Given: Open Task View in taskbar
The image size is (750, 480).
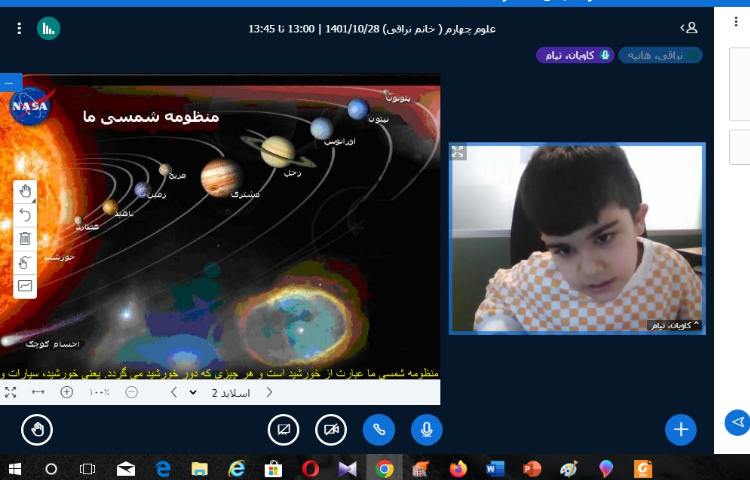Looking at the screenshot, I should [x=87, y=469].
